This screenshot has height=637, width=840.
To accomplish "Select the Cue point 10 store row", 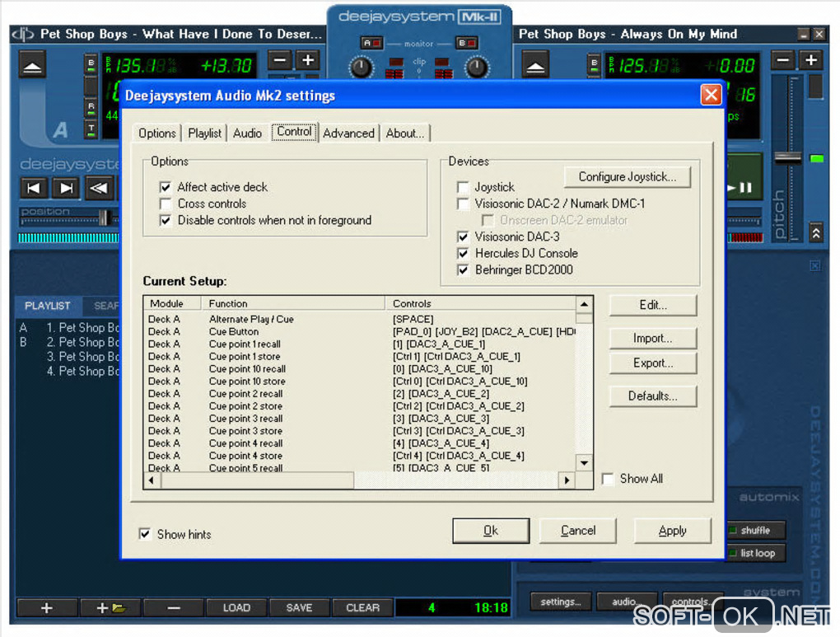I will click(x=360, y=382).
